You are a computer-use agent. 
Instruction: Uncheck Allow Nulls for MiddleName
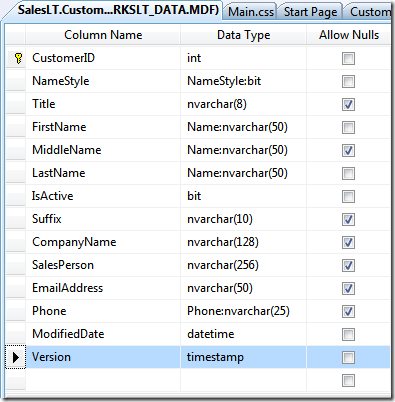coord(348,151)
